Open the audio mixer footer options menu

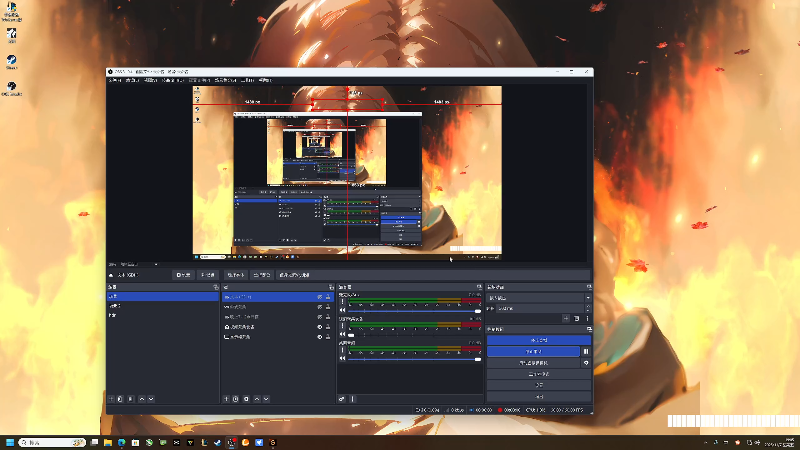[353, 399]
